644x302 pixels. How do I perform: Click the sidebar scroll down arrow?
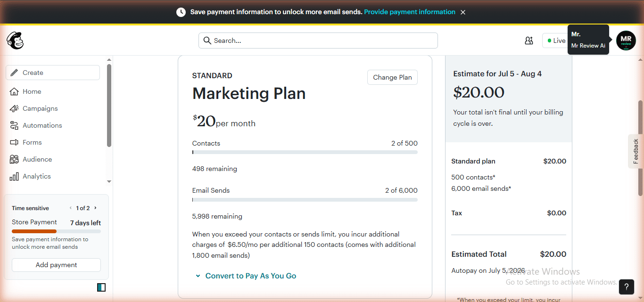[109, 181]
